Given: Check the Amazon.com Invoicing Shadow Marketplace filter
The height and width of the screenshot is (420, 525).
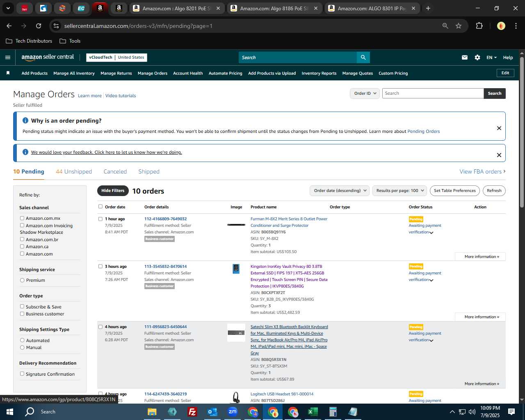Looking at the screenshot, I should [22, 225].
